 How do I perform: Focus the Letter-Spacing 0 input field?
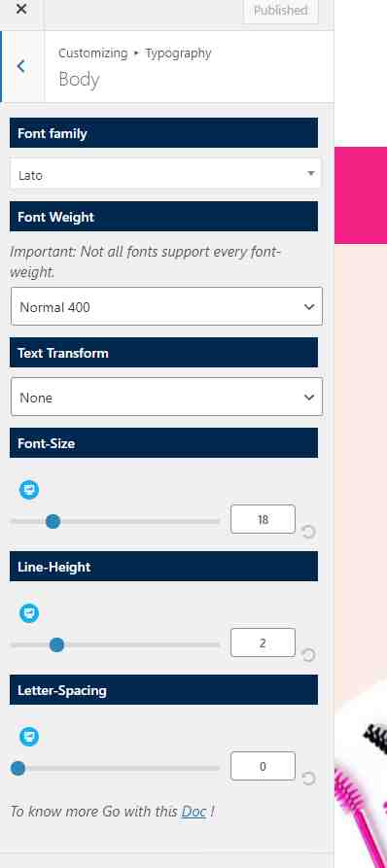coord(263,766)
